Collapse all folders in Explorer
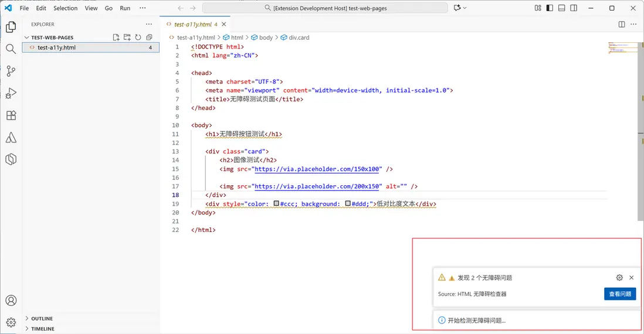This screenshot has height=334, width=644. (149, 38)
